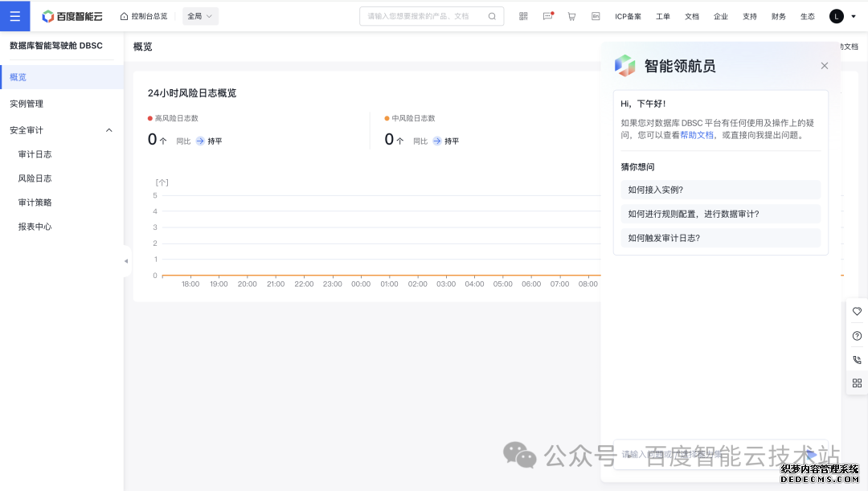
Task: Click the 帮助文档 link in assistant
Action: pyautogui.click(x=697, y=135)
